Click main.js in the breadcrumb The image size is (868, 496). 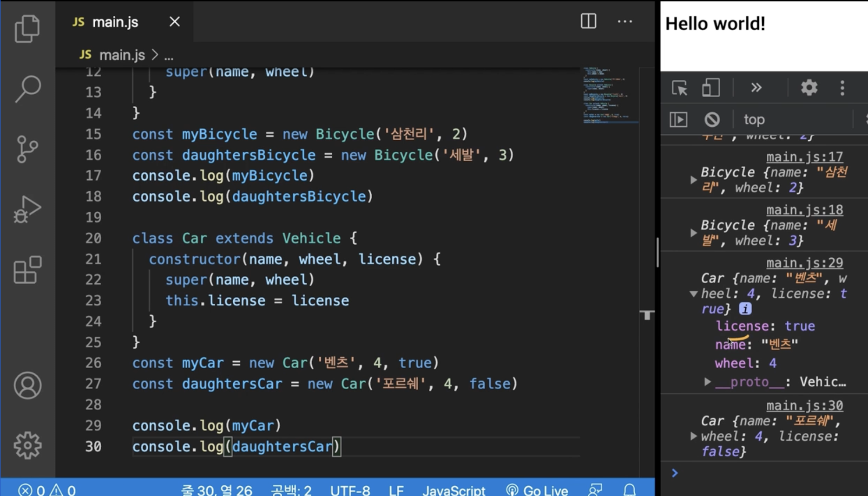(x=122, y=55)
